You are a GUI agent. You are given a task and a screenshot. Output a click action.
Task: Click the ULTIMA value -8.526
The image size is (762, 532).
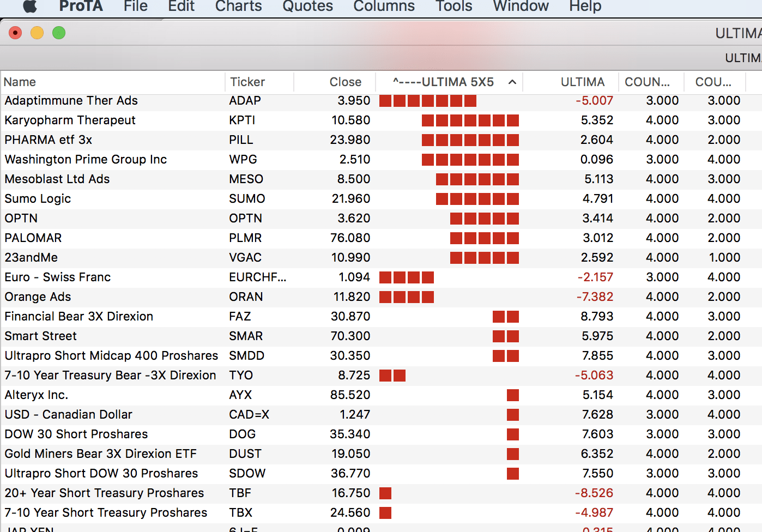coord(594,493)
